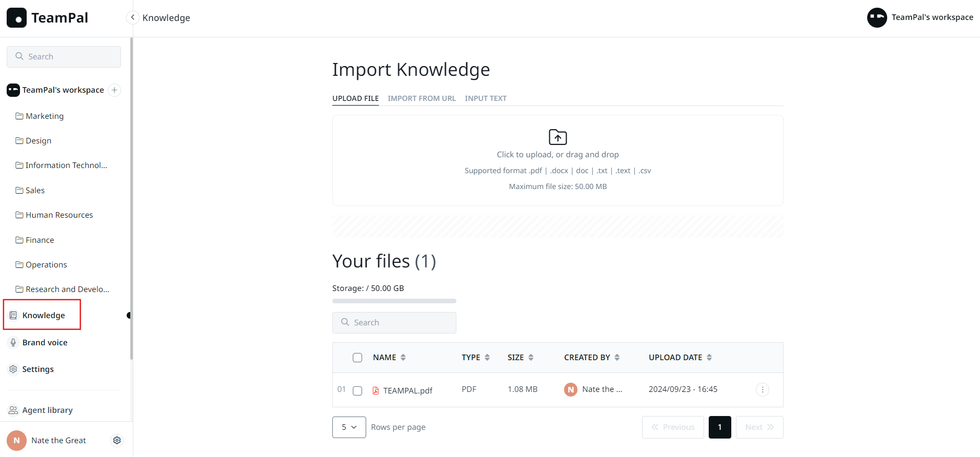This screenshot has height=457, width=980.
Task: Sort files by UPLOAD DATE column
Action: (681, 358)
